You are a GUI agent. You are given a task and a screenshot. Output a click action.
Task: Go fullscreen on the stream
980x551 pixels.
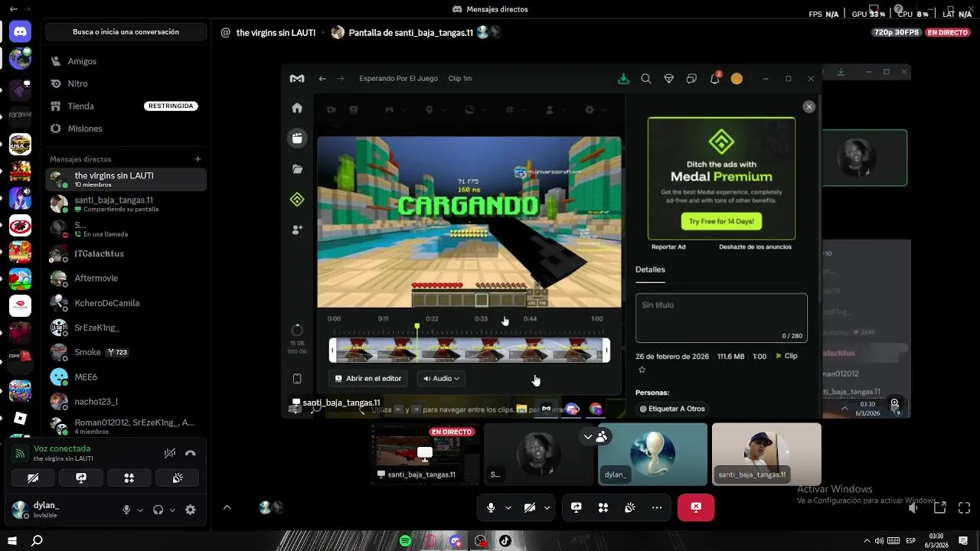tap(965, 507)
